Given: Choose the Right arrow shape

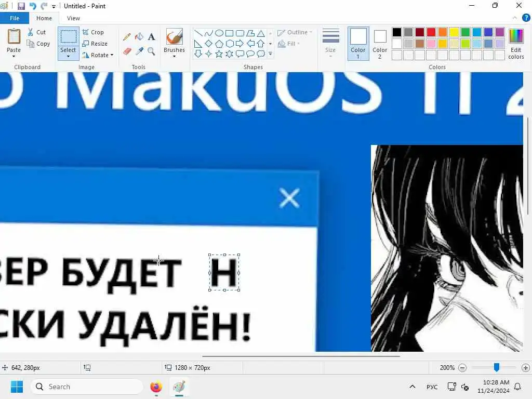Looking at the screenshot, I should [x=240, y=44].
